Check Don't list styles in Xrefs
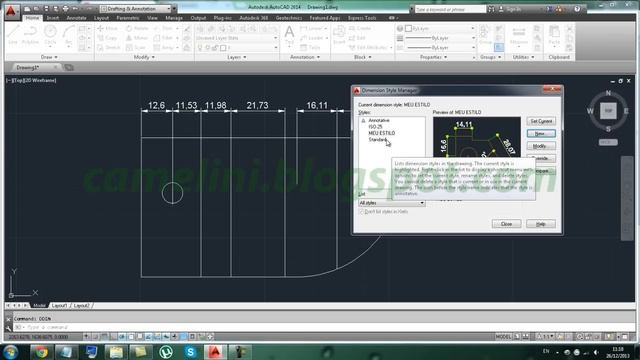The width and height of the screenshot is (640, 360). point(361,212)
